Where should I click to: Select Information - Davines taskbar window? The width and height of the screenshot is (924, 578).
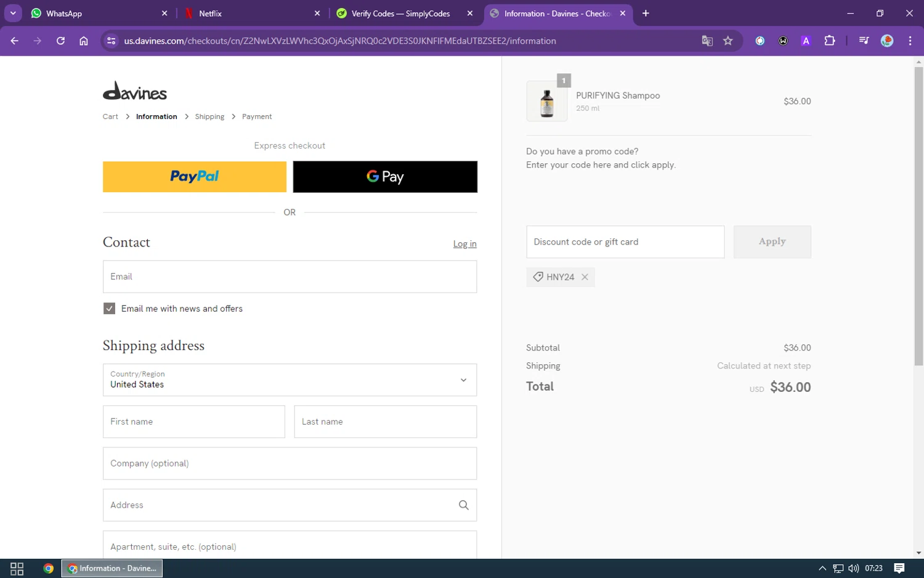[112, 569]
